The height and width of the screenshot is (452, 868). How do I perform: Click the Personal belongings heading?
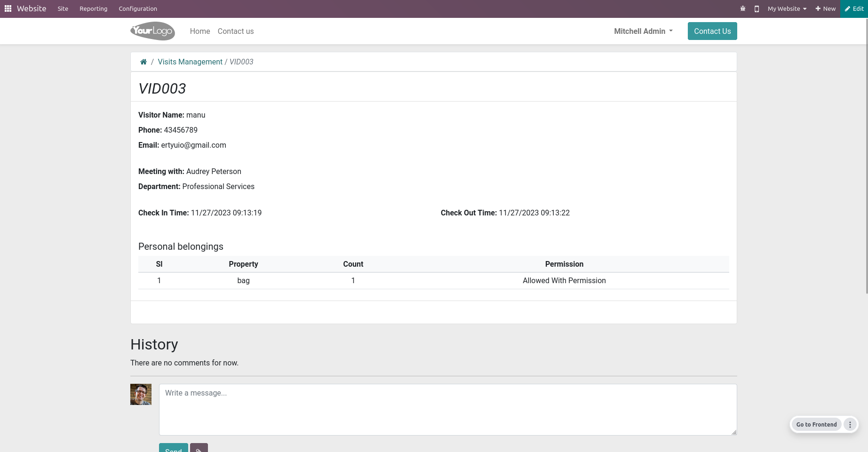point(181,246)
